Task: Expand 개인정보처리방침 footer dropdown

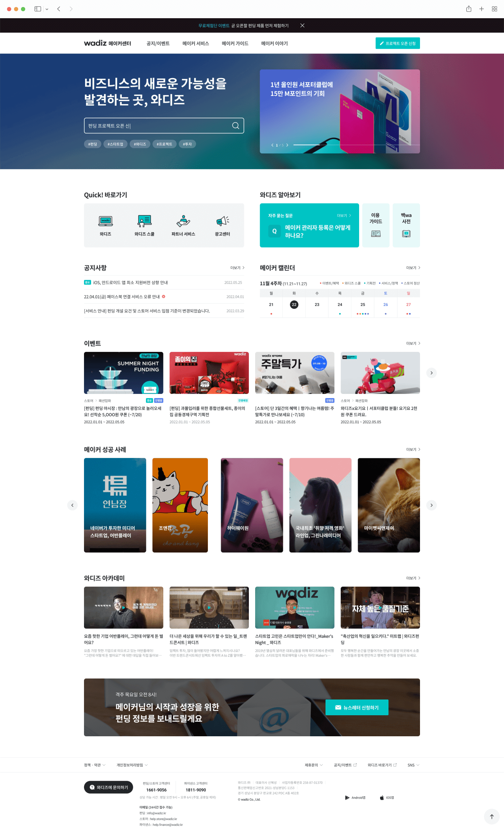Action: click(132, 765)
